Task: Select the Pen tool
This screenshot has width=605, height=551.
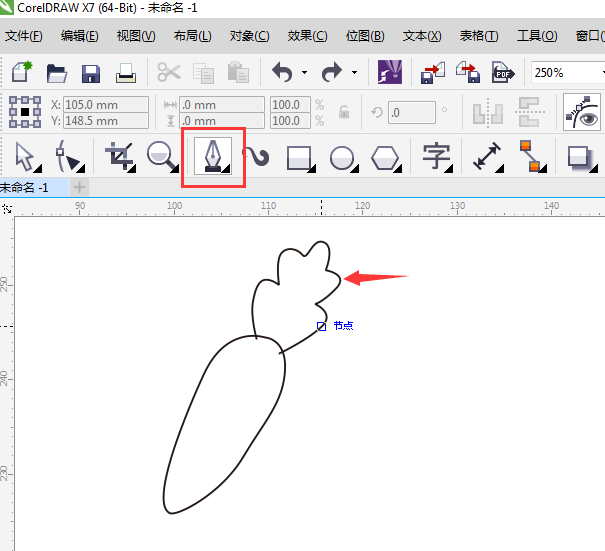Action: tap(213, 156)
